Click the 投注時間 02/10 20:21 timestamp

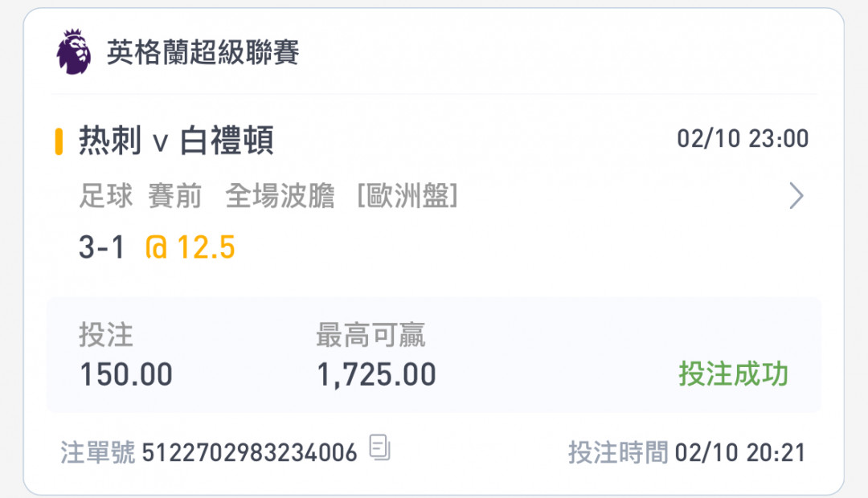click(686, 453)
